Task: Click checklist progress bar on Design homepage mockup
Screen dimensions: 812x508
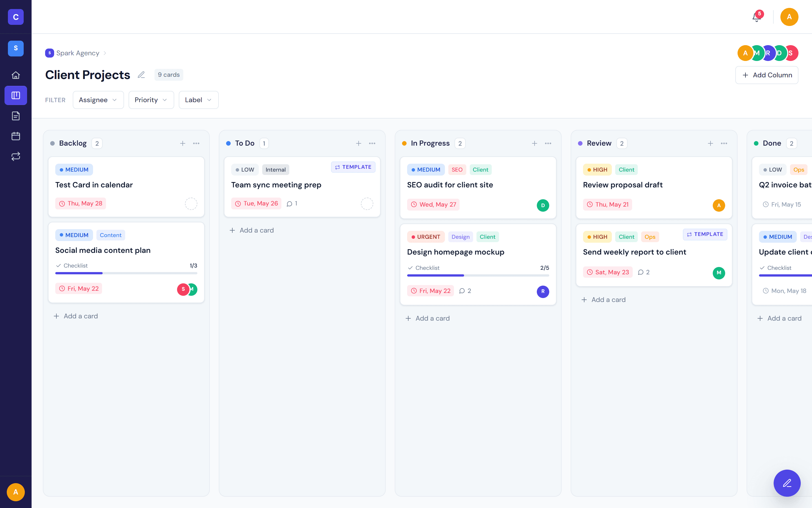Action: pyautogui.click(x=478, y=275)
